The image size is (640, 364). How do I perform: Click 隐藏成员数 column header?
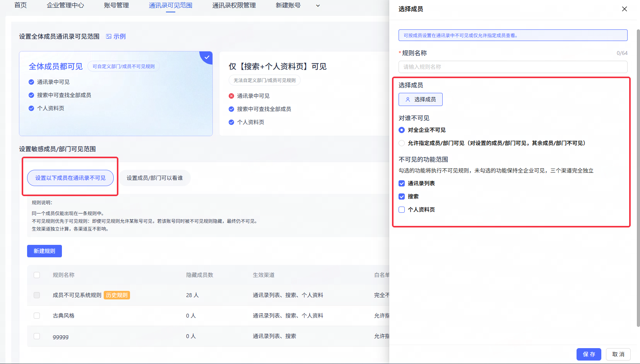pos(200,275)
